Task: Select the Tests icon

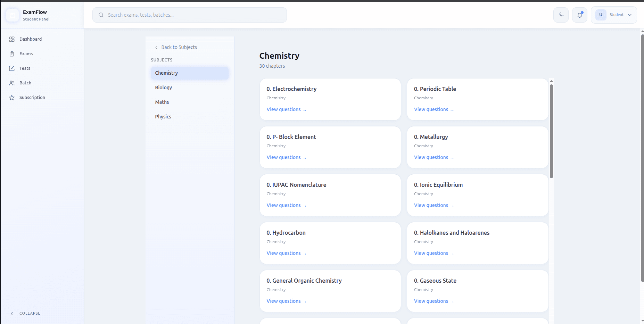Action: (13, 68)
